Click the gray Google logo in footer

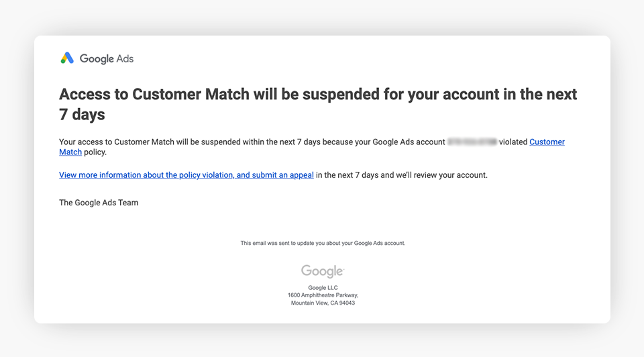point(322,271)
